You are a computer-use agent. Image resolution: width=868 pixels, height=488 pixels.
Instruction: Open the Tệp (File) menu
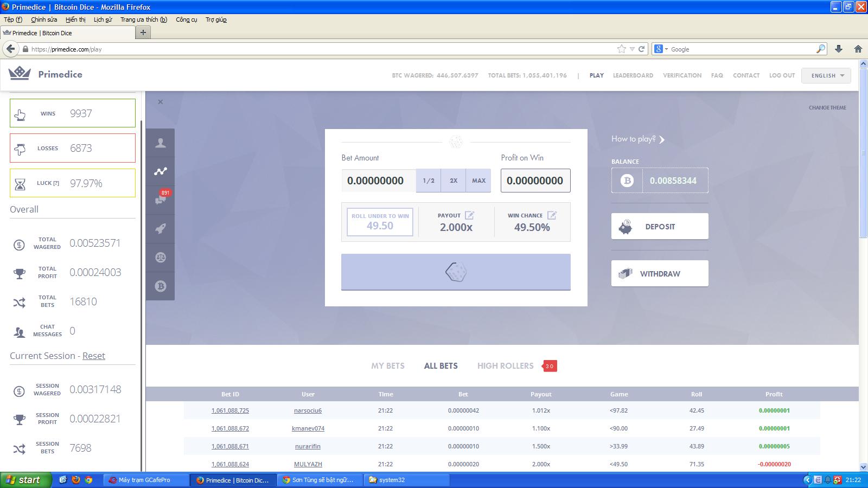[x=13, y=20]
